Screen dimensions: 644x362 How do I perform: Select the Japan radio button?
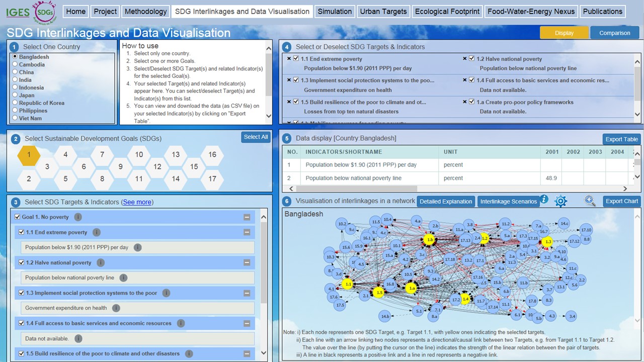coord(15,95)
